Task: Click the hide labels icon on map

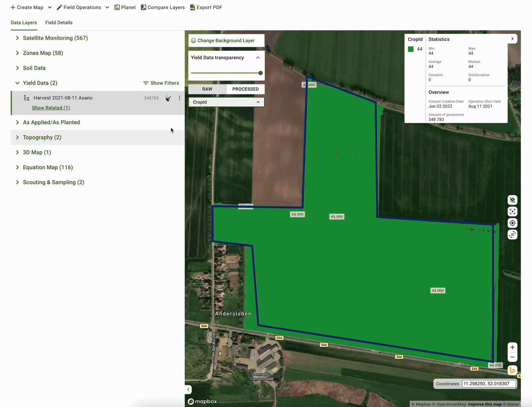Action: [x=512, y=200]
